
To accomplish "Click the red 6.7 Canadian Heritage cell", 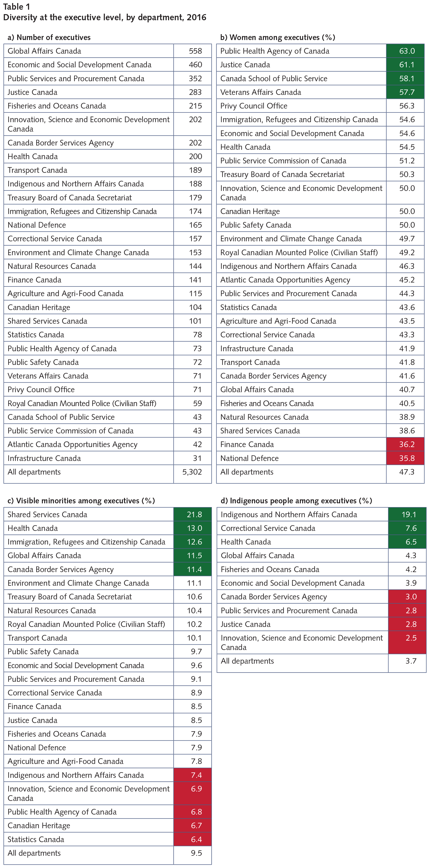I will click(193, 826).
